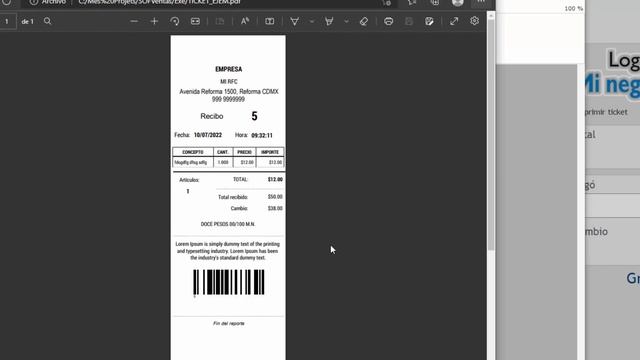
Task: Click the PDF viewer vertical scrollbar
Action: tap(491, 135)
